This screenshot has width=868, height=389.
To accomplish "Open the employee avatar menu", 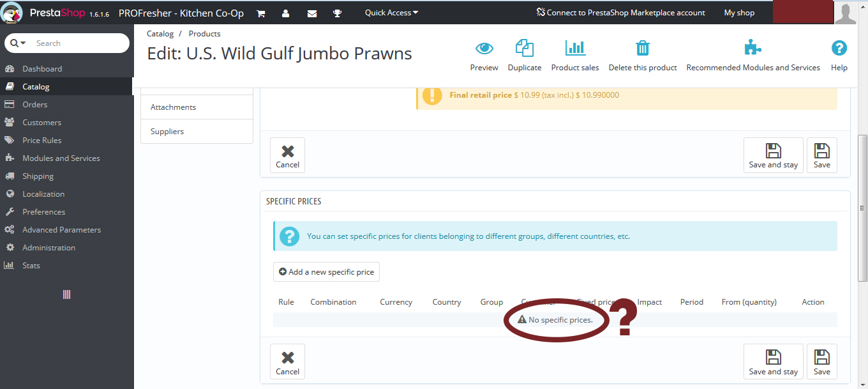I will coord(846,13).
